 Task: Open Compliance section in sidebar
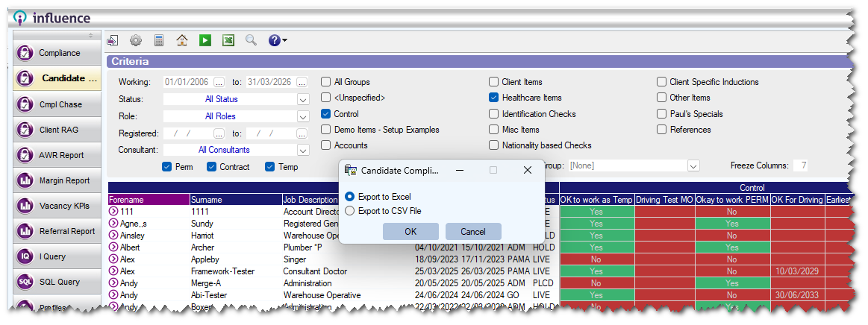click(x=57, y=53)
